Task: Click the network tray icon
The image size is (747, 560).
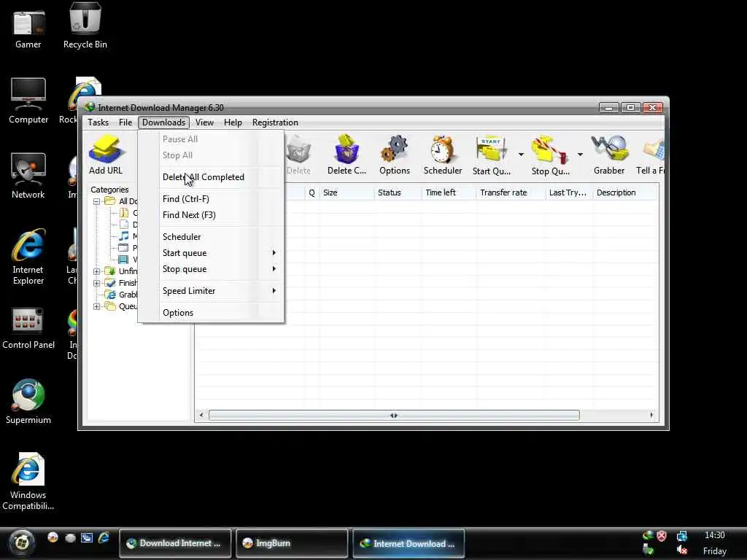Action: click(x=682, y=536)
